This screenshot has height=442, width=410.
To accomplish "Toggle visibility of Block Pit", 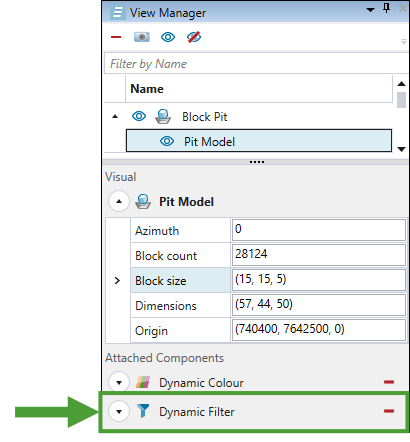I will [139, 116].
